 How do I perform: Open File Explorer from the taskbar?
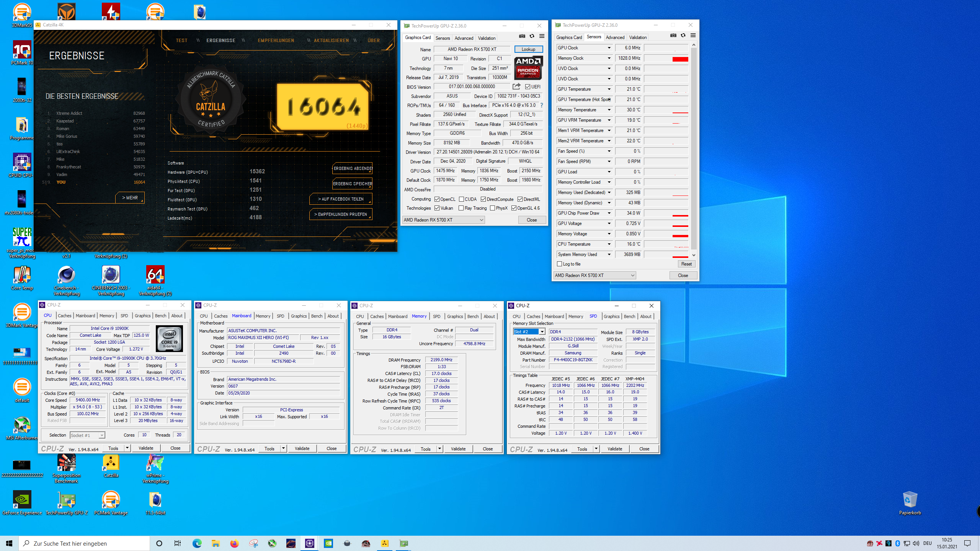pos(216,543)
